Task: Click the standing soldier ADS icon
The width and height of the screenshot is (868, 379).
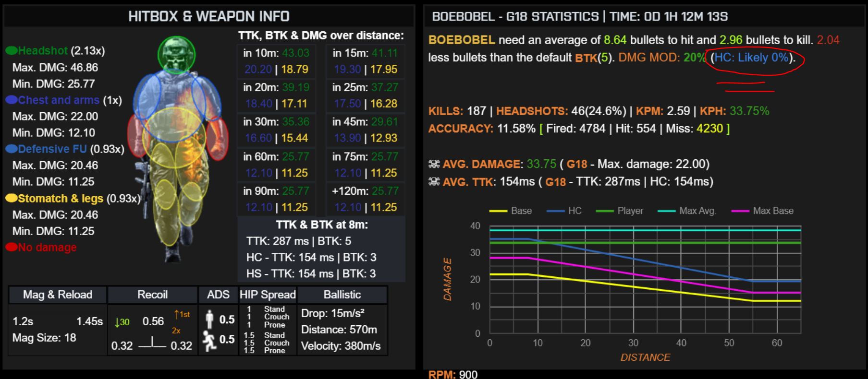Action: 209,320
